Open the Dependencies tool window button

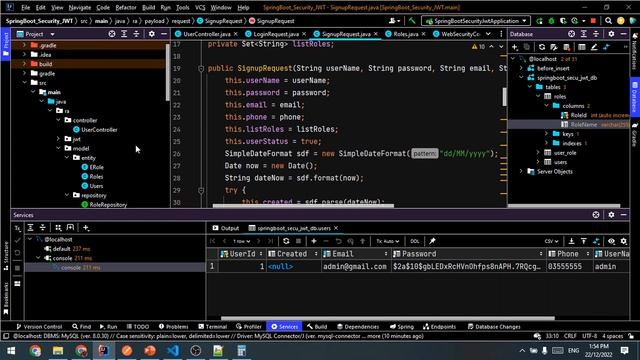[358, 327]
